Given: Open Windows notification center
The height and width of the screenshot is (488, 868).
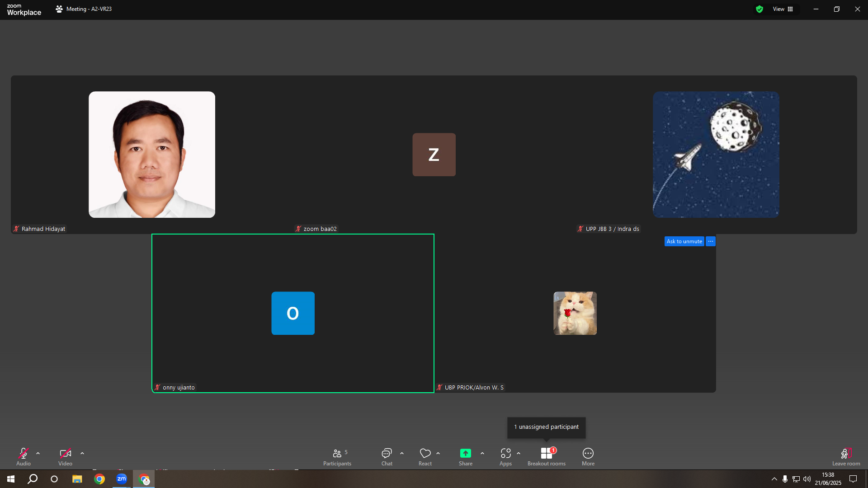Looking at the screenshot, I should click(x=853, y=479).
